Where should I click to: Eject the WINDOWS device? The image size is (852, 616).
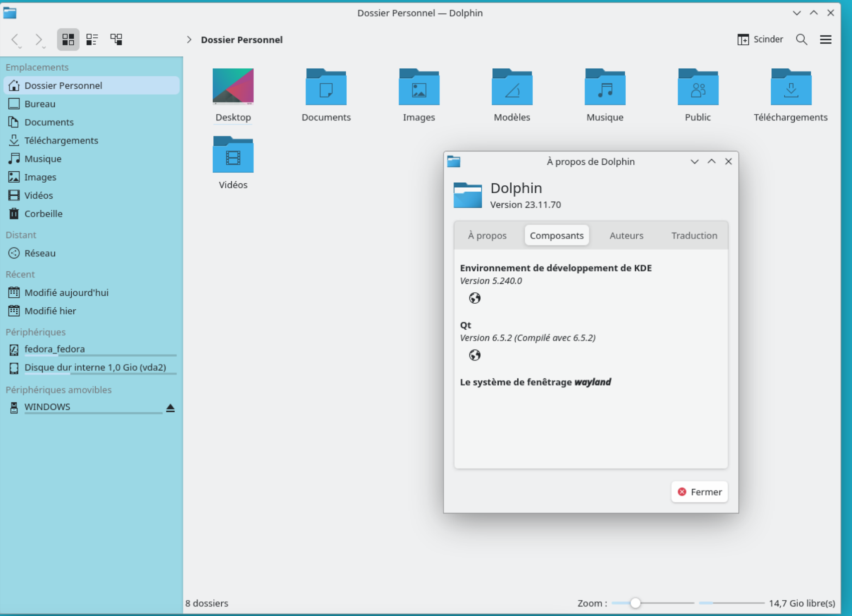click(170, 408)
